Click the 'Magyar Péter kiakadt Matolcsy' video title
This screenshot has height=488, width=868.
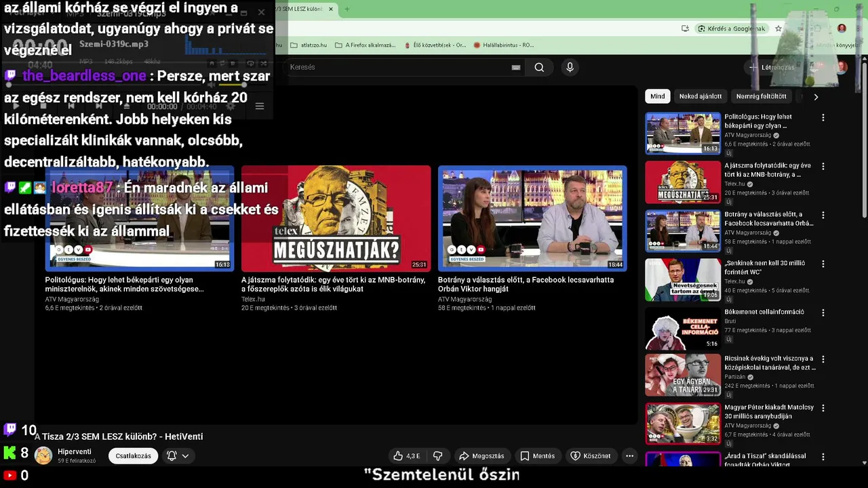click(x=769, y=412)
